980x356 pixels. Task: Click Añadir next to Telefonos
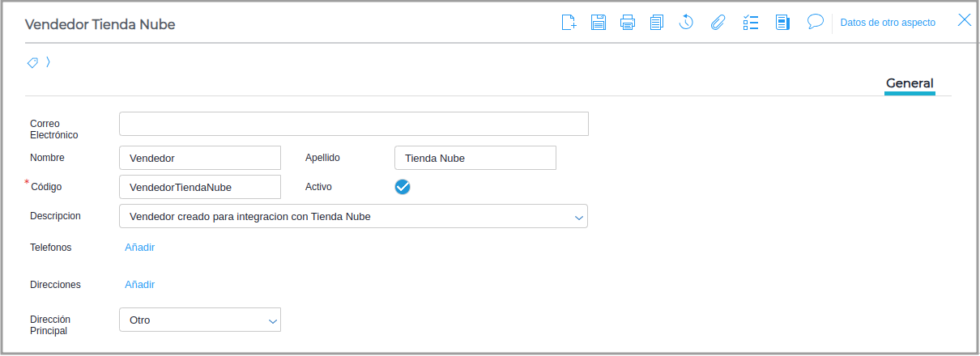[x=139, y=248]
